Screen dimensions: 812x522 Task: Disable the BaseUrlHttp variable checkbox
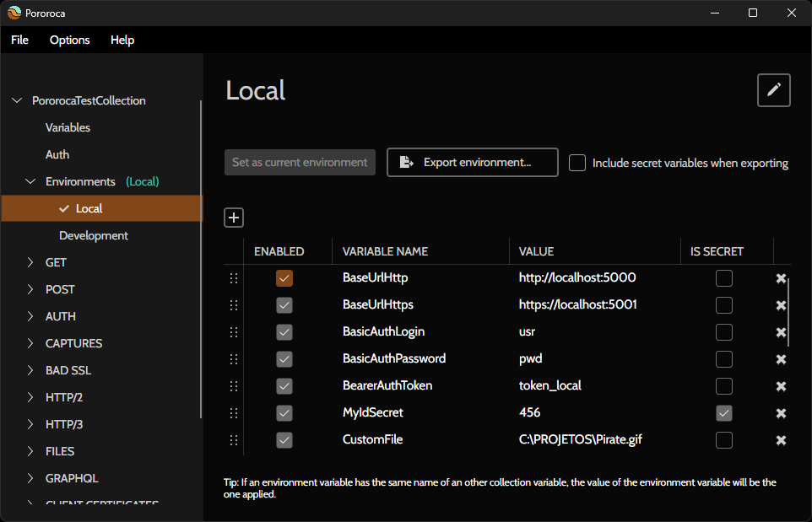(284, 278)
